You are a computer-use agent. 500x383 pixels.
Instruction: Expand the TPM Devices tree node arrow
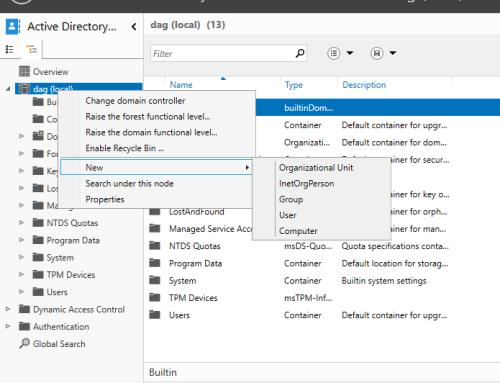click(21, 274)
